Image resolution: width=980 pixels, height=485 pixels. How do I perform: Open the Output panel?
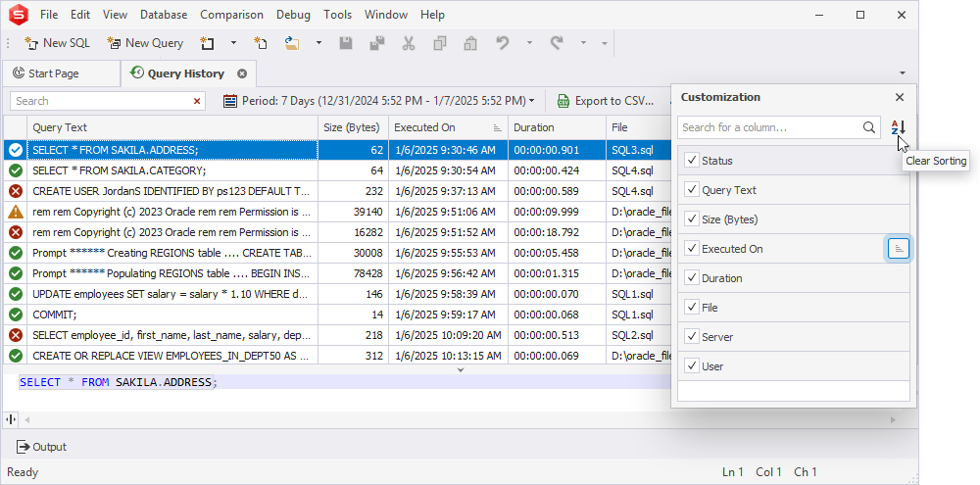coord(41,447)
